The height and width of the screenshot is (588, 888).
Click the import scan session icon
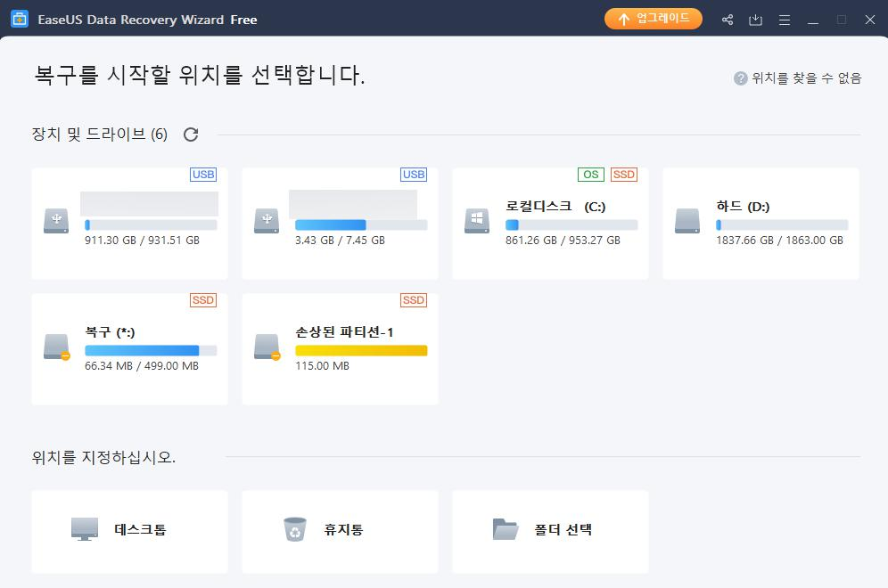[755, 20]
